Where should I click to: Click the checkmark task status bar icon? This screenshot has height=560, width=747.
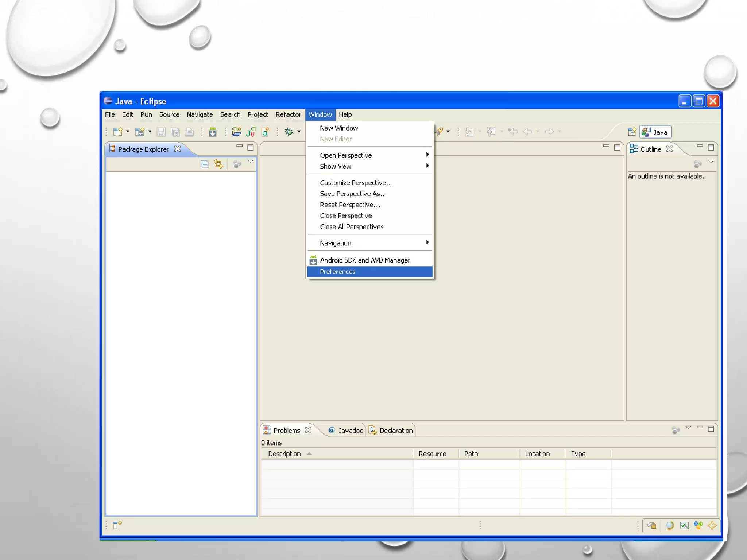tap(684, 525)
